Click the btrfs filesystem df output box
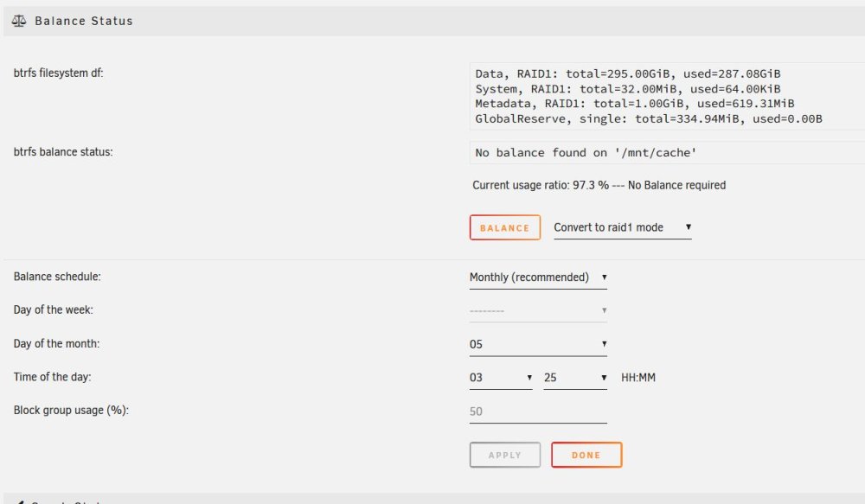 pos(667,97)
